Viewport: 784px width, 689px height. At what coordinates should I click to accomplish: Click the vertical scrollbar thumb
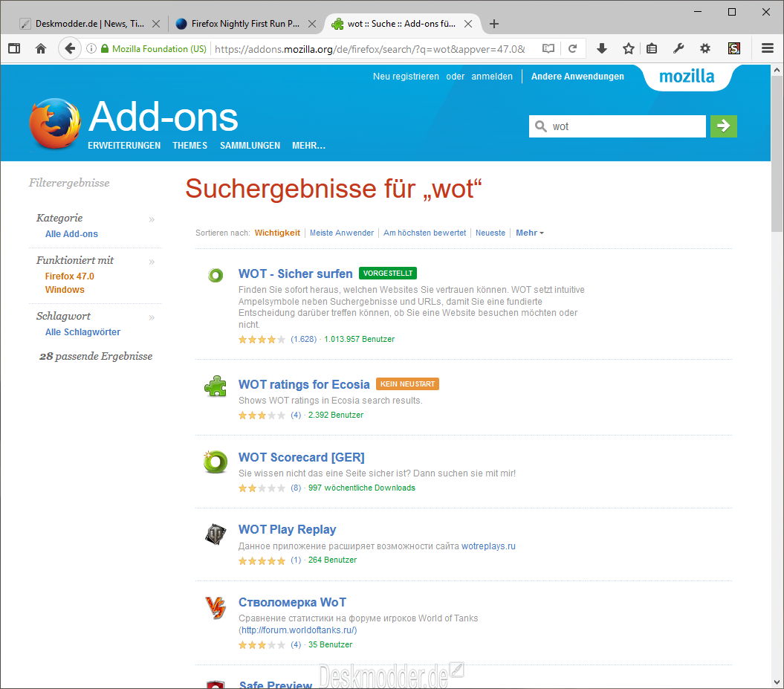[777, 155]
